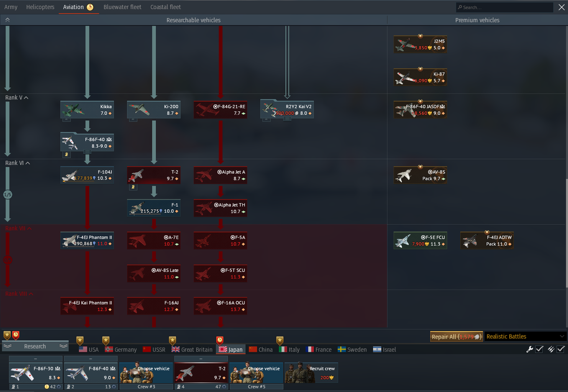Image resolution: width=568 pixels, height=392 pixels.
Task: Select the premium Ki-87 aircraft
Action: coord(420,77)
